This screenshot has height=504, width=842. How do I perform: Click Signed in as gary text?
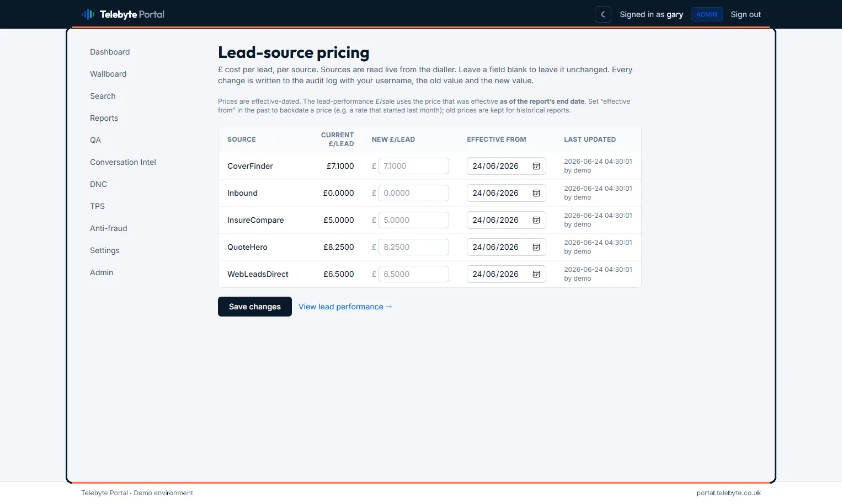(651, 14)
